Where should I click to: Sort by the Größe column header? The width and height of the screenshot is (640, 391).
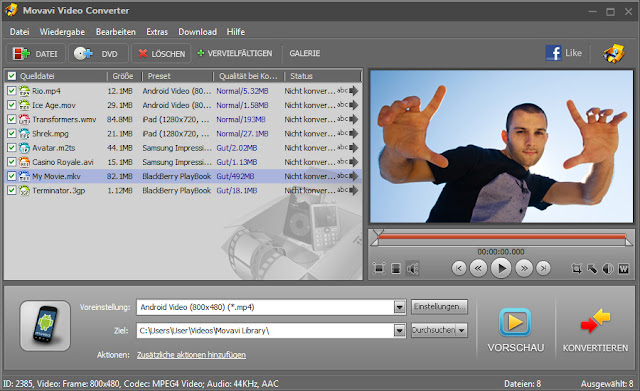[123, 76]
